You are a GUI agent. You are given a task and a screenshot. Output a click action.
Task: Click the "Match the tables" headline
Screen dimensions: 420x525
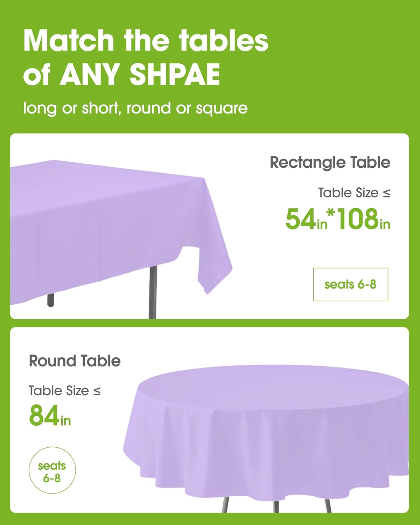(146, 41)
